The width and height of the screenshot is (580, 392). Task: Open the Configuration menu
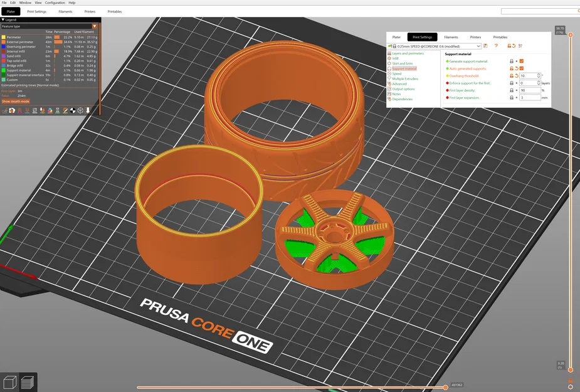click(x=55, y=3)
